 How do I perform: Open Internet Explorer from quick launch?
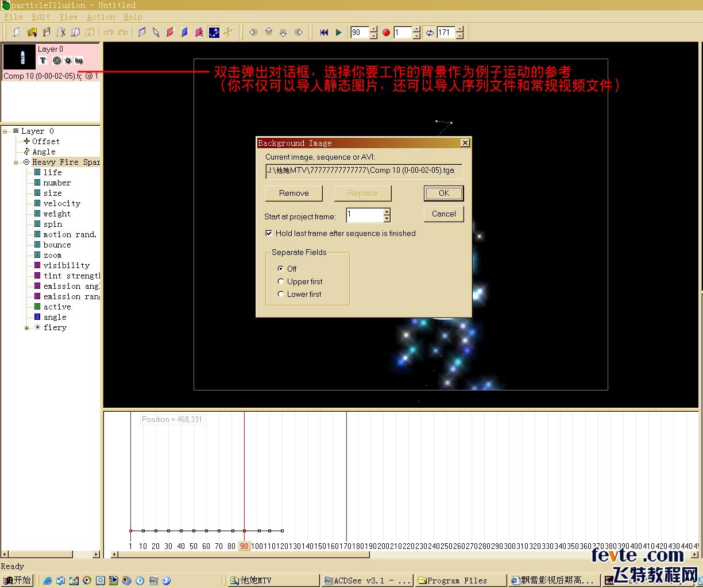pyautogui.click(x=48, y=581)
